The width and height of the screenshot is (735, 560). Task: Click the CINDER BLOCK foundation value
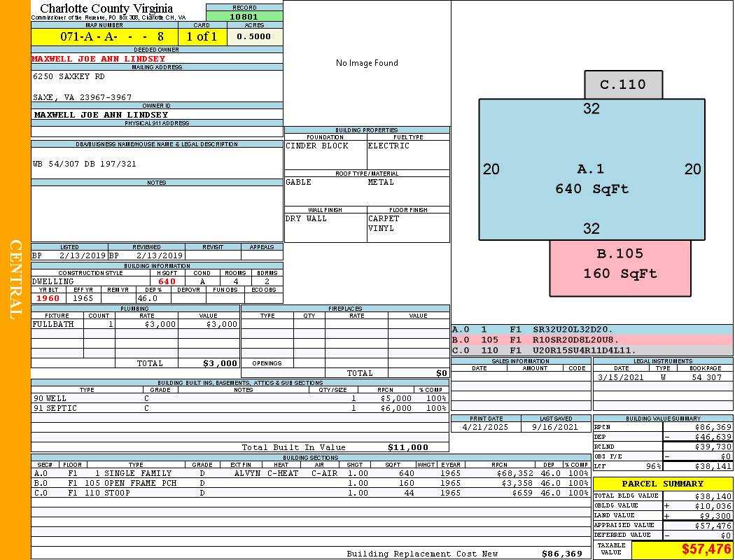pyautogui.click(x=317, y=146)
